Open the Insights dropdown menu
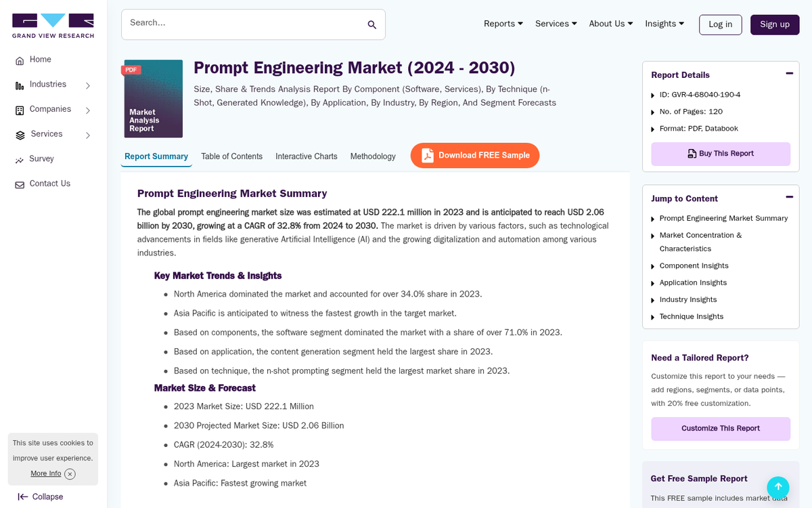This screenshot has width=812, height=508. point(664,24)
